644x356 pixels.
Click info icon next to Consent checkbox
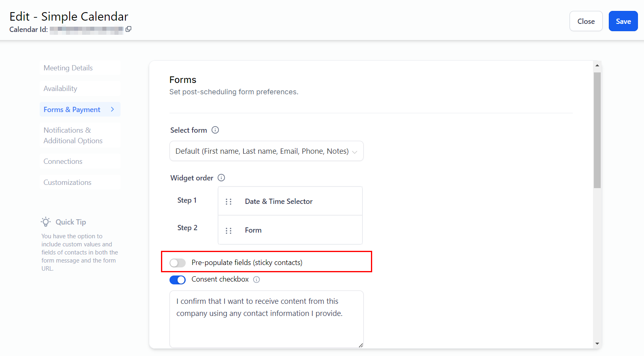point(256,280)
